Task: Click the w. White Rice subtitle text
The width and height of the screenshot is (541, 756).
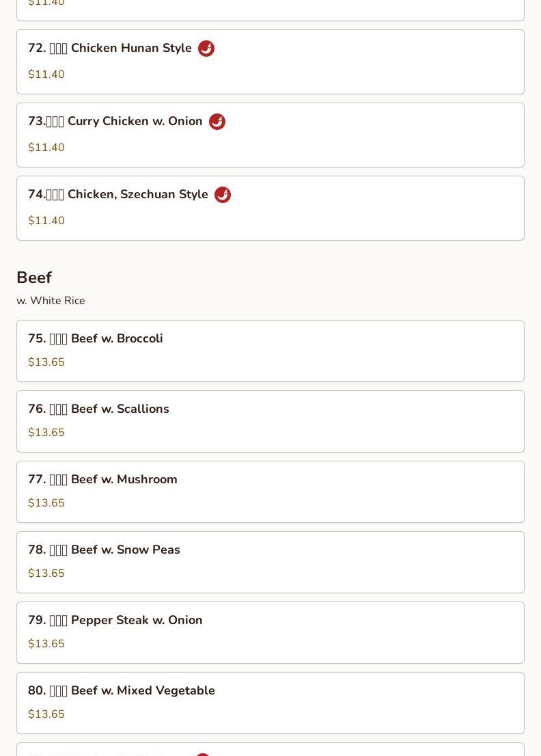Action: [x=51, y=300]
